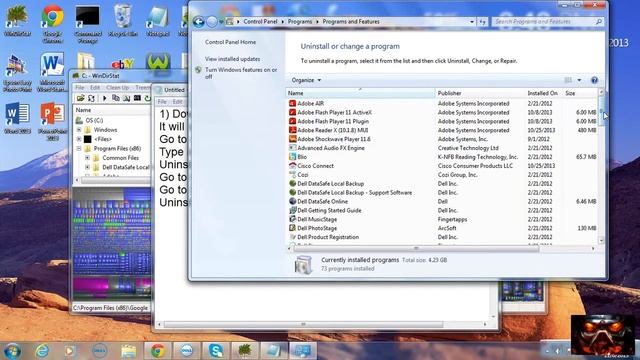This screenshot has height=360, width=640.
Task: Select Dell Getting Started Guide row
Action: [443, 210]
